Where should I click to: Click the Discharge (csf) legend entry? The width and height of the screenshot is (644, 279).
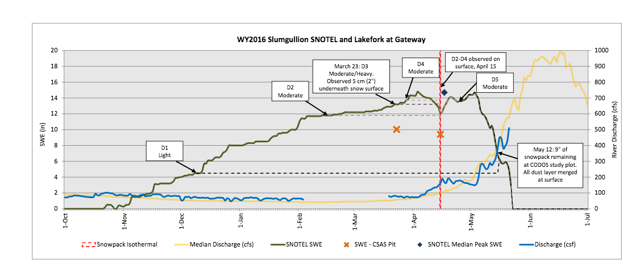(x=548, y=244)
